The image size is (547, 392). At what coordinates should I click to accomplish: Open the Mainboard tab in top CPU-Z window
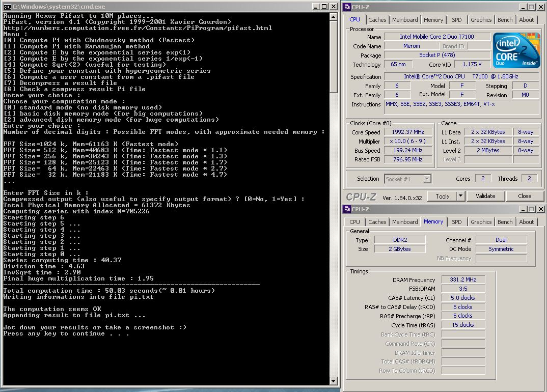click(x=405, y=20)
